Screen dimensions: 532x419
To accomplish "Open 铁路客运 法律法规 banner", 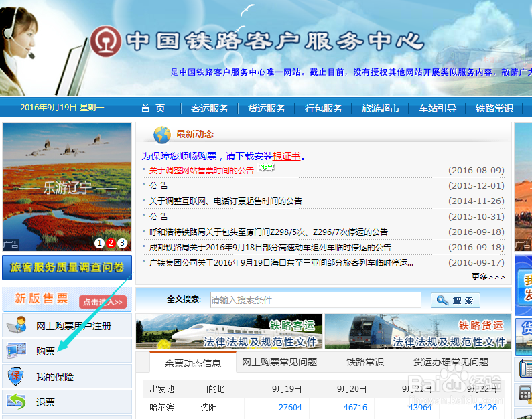I will point(229,331).
